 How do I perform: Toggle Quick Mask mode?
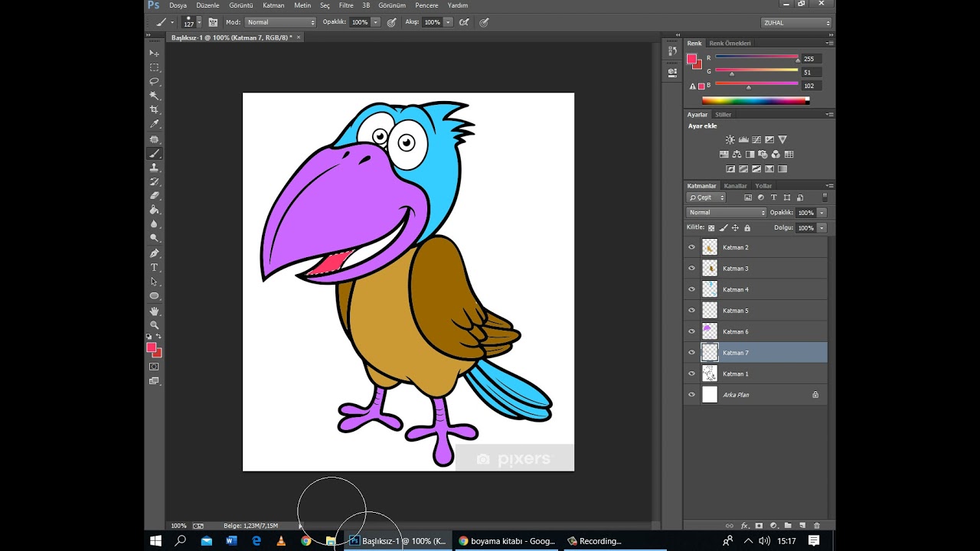(x=154, y=367)
